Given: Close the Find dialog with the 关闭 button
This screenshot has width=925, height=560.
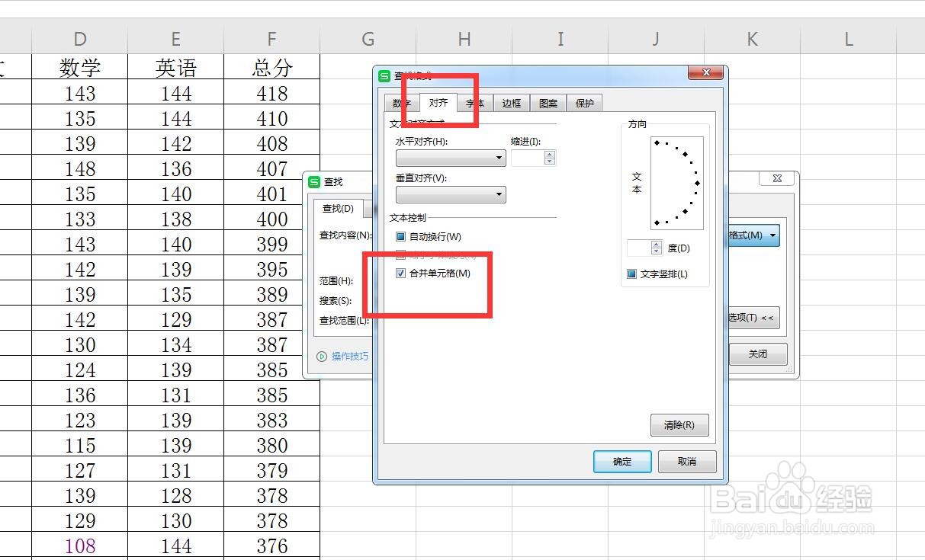Looking at the screenshot, I should [x=757, y=354].
